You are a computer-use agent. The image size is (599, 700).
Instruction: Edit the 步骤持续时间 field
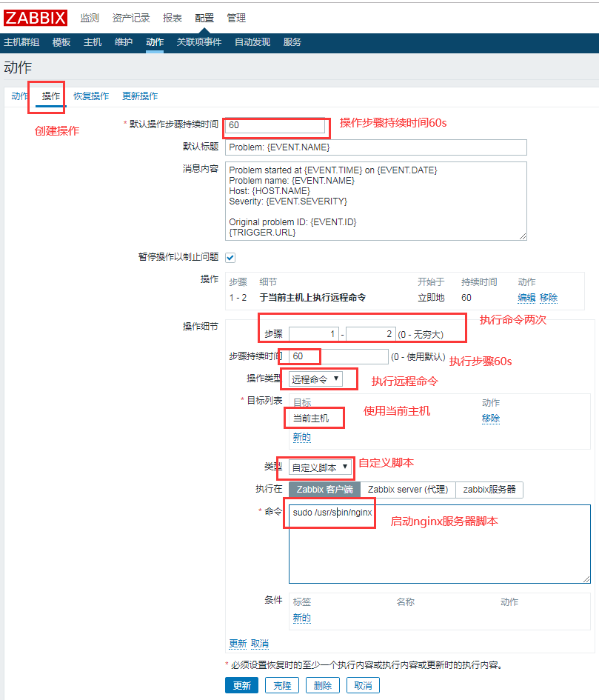point(339,356)
